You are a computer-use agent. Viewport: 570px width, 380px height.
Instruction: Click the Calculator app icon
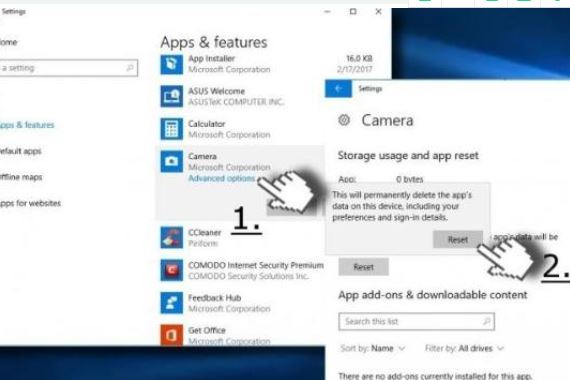click(172, 129)
